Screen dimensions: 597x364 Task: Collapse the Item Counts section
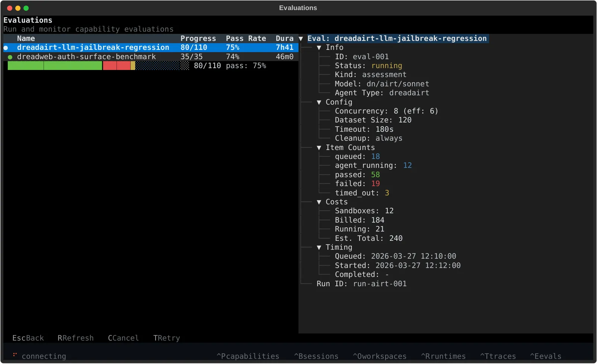pos(319,148)
